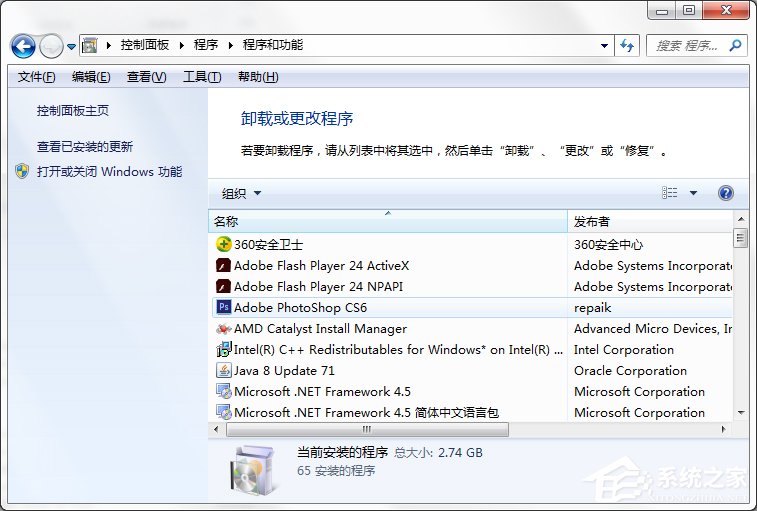
Task: Open address bar history dropdown arrow
Action: point(604,46)
